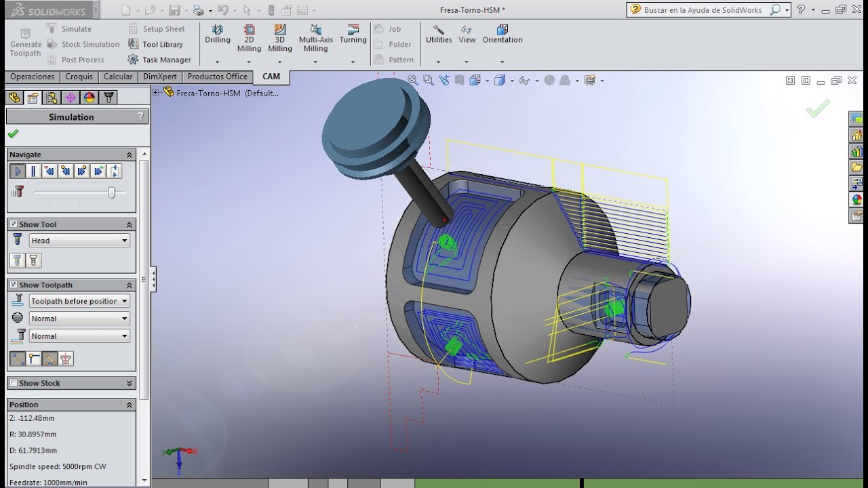Click the View Settings monitor icon
The image size is (868, 488).
[589, 80]
